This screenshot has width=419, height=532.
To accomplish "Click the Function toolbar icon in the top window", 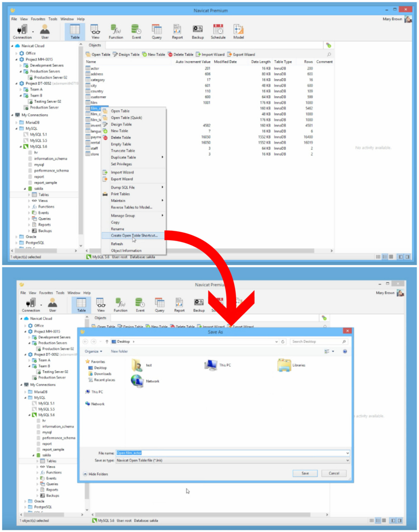I will pyautogui.click(x=116, y=32).
